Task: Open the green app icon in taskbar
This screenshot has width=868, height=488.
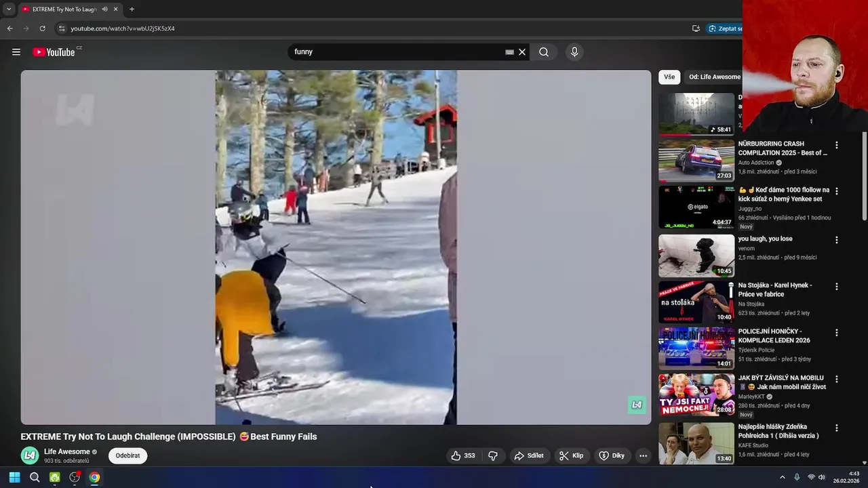Action: pos(55,477)
